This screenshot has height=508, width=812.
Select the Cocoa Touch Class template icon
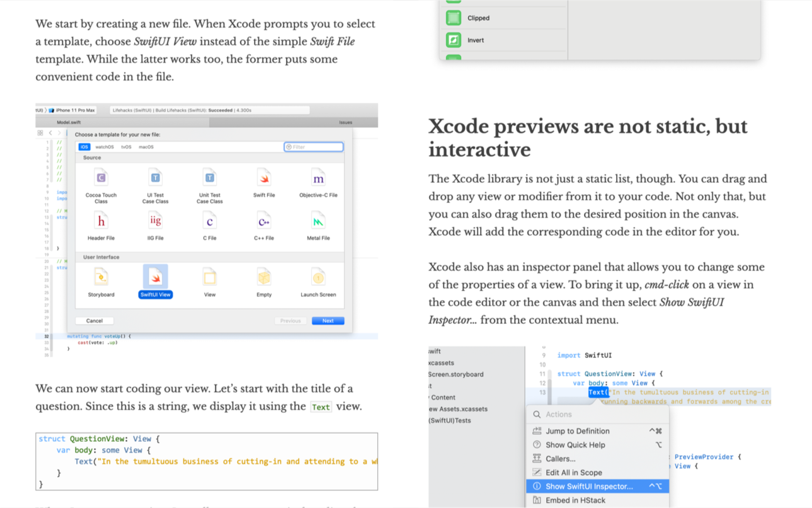pyautogui.click(x=101, y=178)
